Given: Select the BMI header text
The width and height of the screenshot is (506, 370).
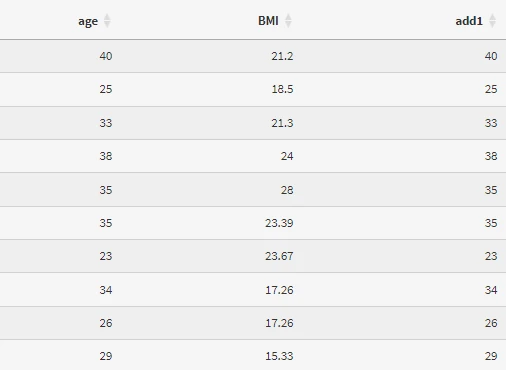Looking at the screenshot, I should (x=268, y=21).
